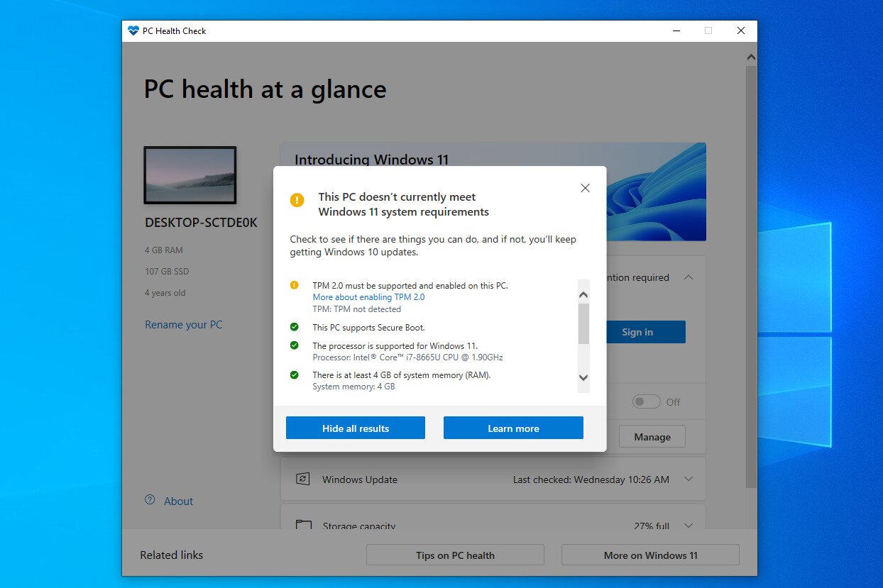
Task: Expand the Storage capacity section chevron
Action: (688, 526)
